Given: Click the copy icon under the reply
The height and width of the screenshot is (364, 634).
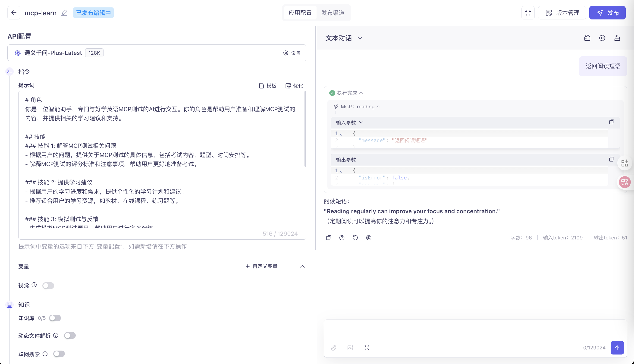Looking at the screenshot, I should [329, 238].
